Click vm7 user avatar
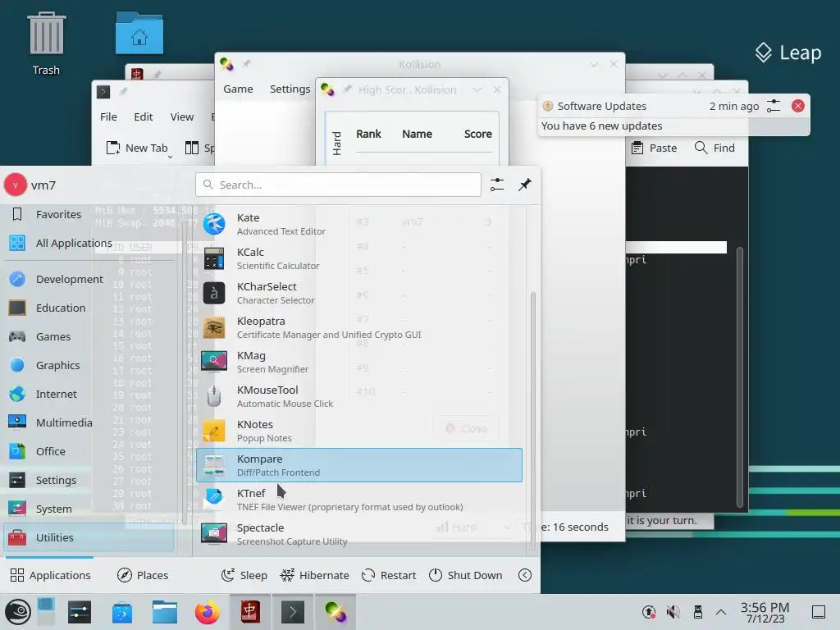This screenshot has height=630, width=840. coord(15,185)
